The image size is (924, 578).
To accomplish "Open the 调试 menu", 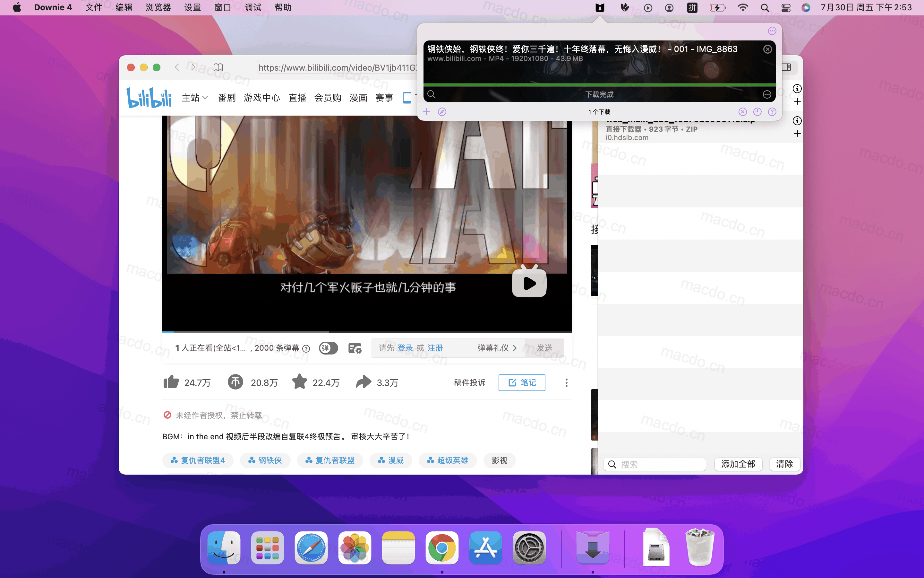I will click(253, 8).
